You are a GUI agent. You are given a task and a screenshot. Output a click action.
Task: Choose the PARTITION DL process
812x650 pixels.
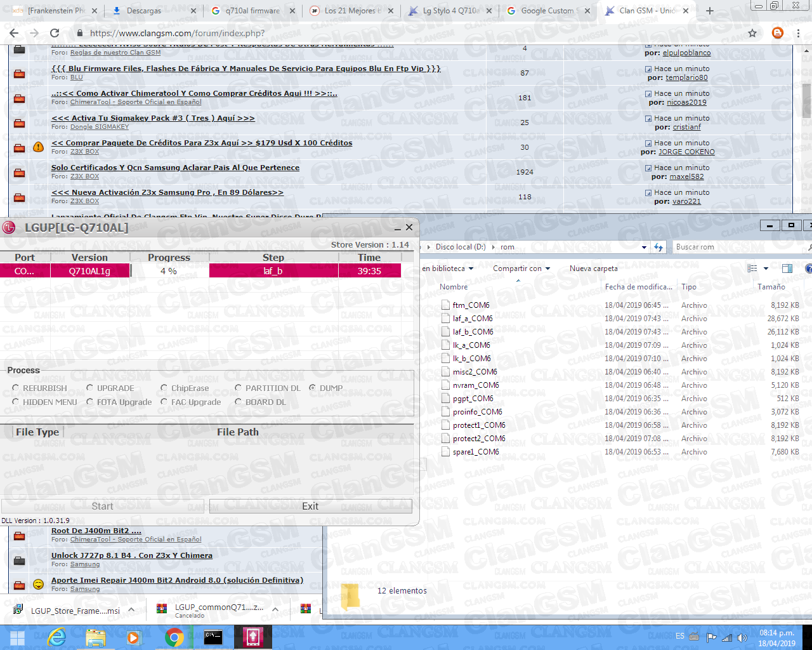pyautogui.click(x=267, y=388)
